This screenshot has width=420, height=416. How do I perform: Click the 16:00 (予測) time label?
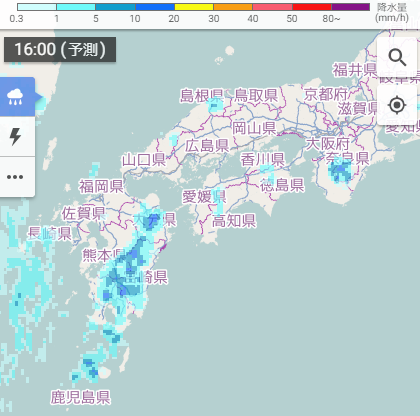pos(60,50)
